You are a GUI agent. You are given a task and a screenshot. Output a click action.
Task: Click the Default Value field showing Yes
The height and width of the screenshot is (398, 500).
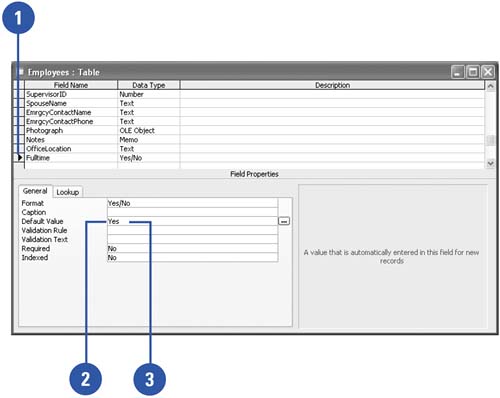[192, 221]
